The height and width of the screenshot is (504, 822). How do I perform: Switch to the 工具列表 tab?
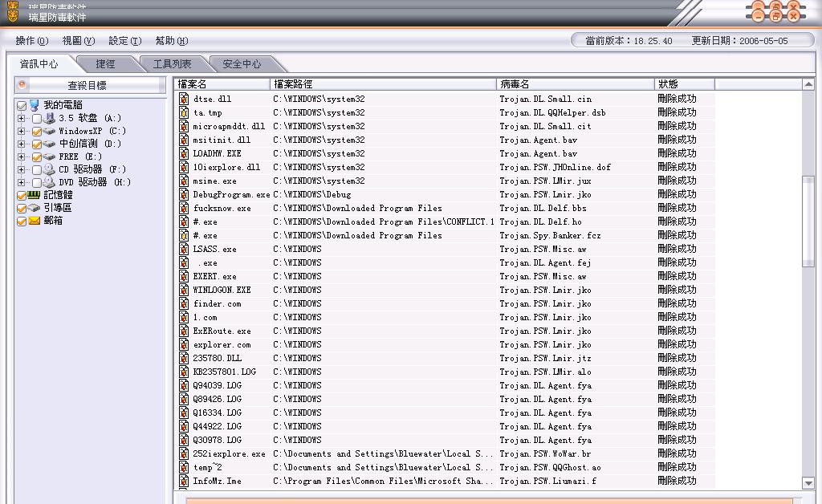pos(172,64)
